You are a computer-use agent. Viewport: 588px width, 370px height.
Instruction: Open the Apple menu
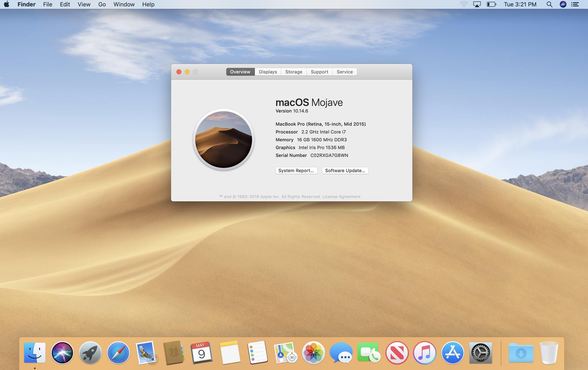point(7,4)
